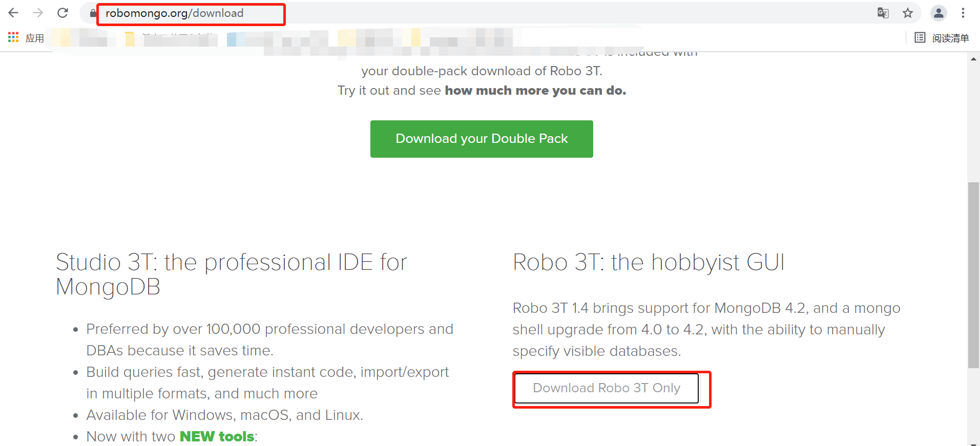
Task: Click 'Preferred by over 100,000 professional developers' bullet
Action: [269, 339]
